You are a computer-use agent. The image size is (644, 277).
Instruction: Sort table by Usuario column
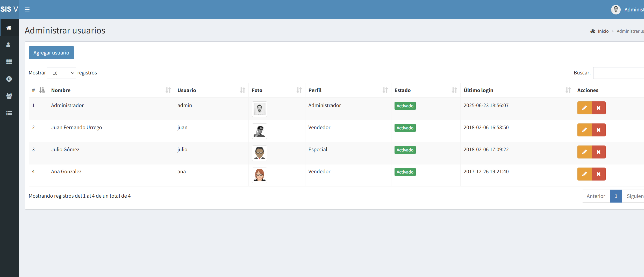click(211, 90)
